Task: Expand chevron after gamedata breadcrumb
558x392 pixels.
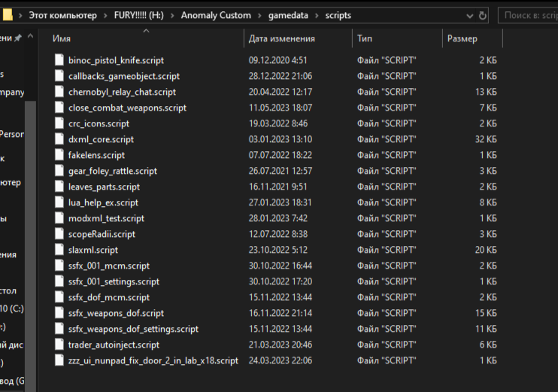Action: click(317, 16)
